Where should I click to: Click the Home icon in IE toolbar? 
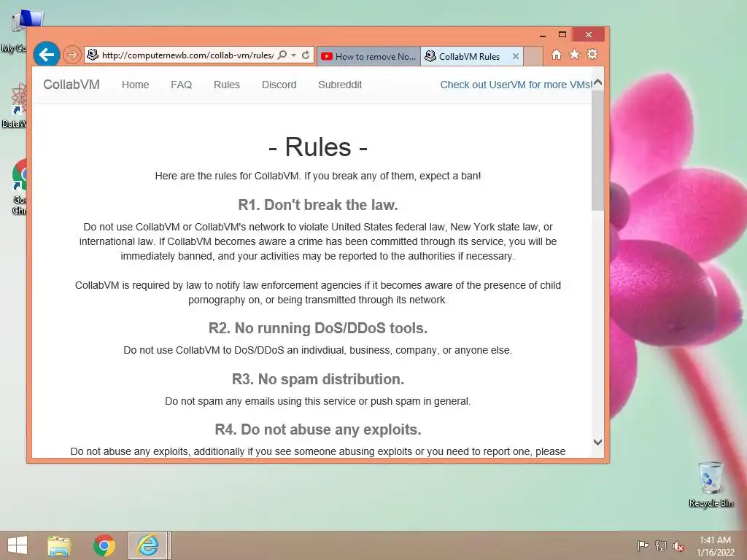557,54
